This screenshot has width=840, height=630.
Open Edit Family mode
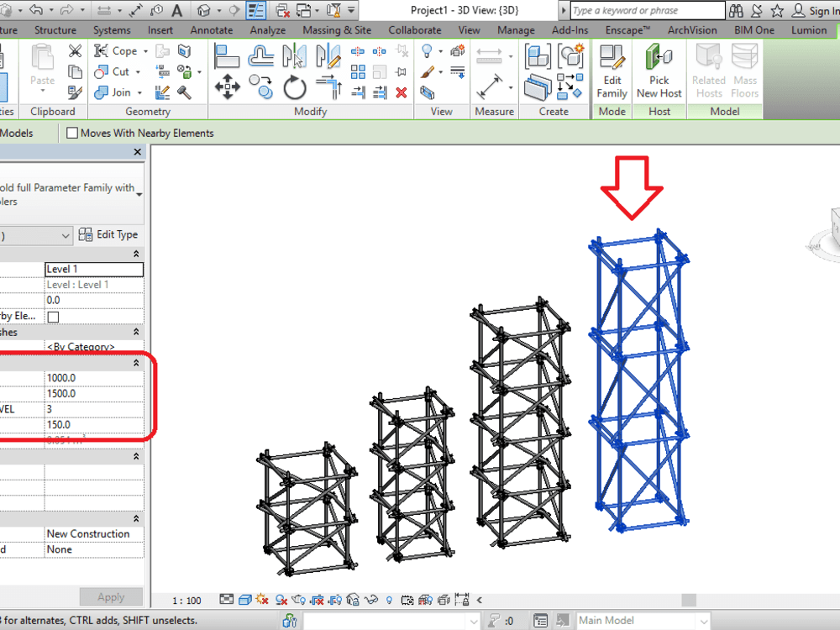(x=612, y=71)
